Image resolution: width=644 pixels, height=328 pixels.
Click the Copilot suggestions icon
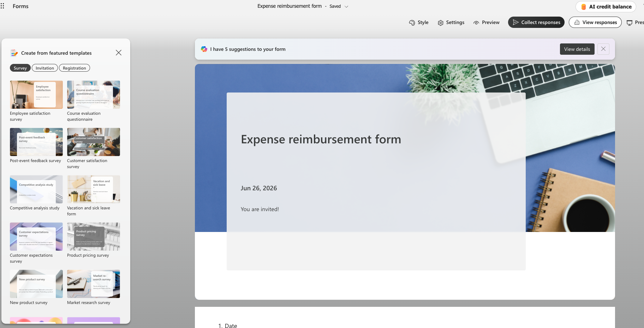(x=204, y=49)
